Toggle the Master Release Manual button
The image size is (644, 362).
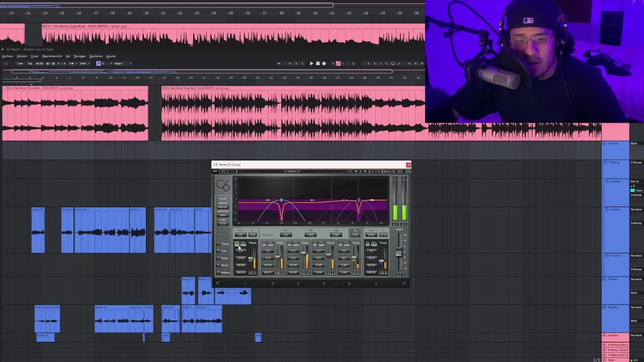pos(223,207)
